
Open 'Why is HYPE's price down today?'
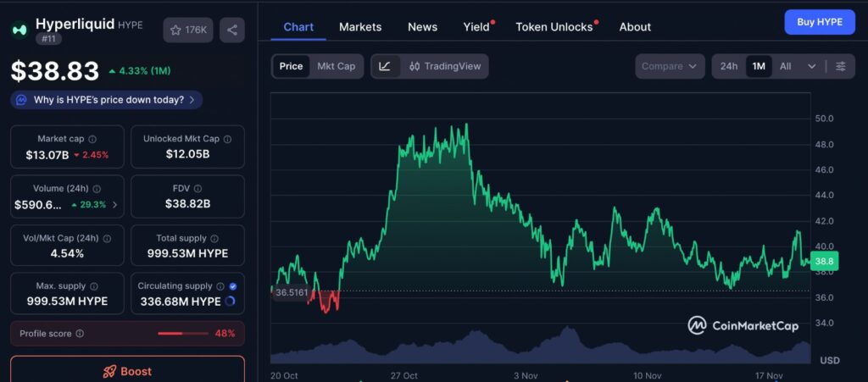click(x=106, y=100)
